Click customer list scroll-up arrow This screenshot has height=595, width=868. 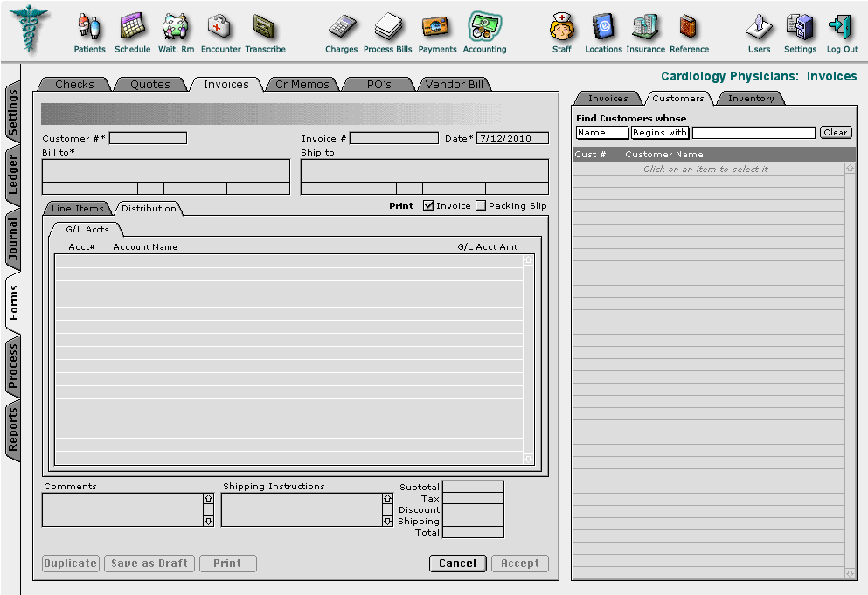tap(850, 169)
